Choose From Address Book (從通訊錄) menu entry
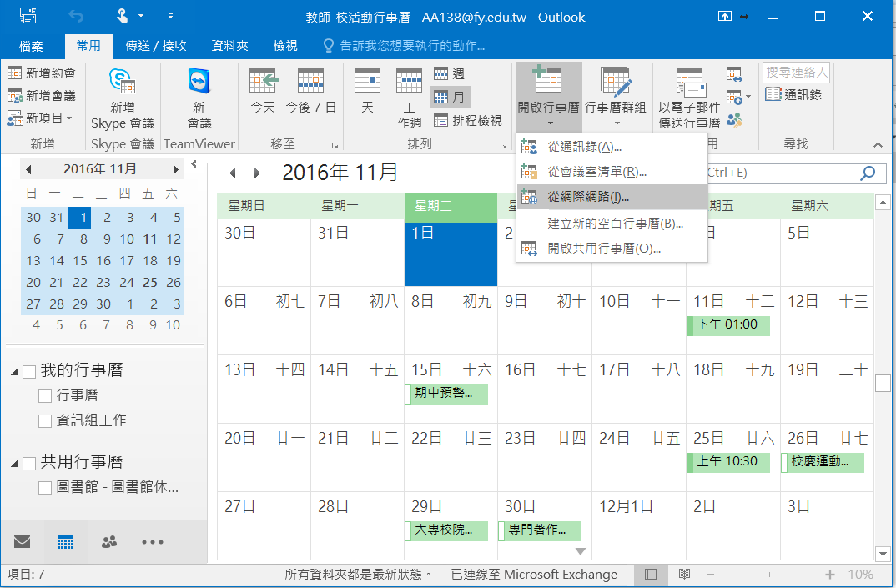The height and width of the screenshot is (588, 896). pos(612,147)
